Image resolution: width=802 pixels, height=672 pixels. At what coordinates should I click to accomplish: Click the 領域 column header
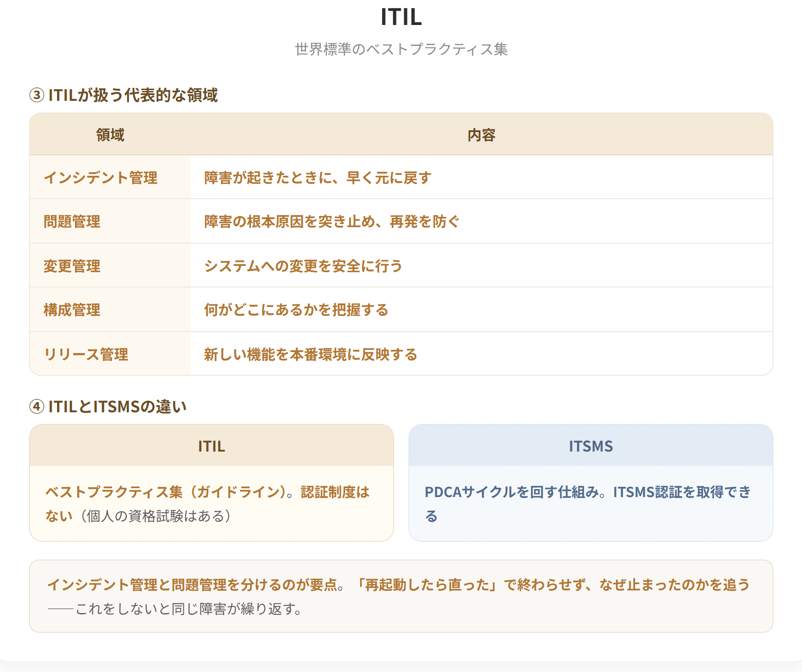110,135
